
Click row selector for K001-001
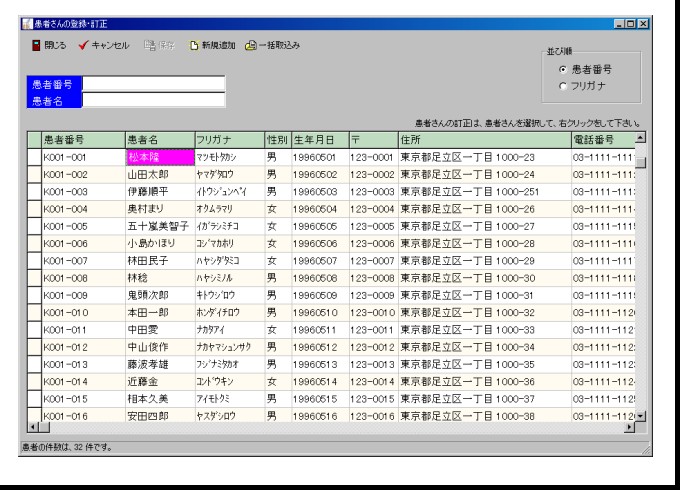34,157
